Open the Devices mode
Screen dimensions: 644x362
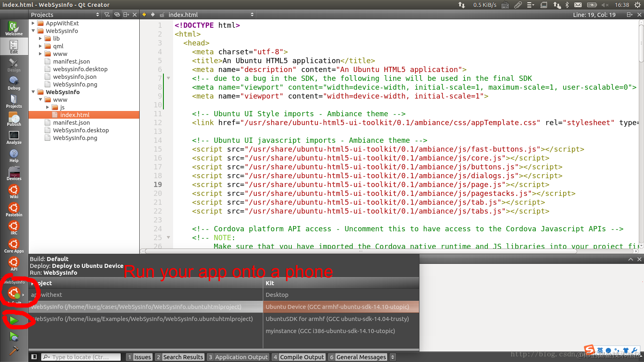coord(14,174)
